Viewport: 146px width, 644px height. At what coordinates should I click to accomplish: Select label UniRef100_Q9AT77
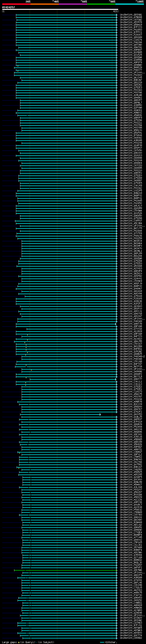(x=131, y=379)
